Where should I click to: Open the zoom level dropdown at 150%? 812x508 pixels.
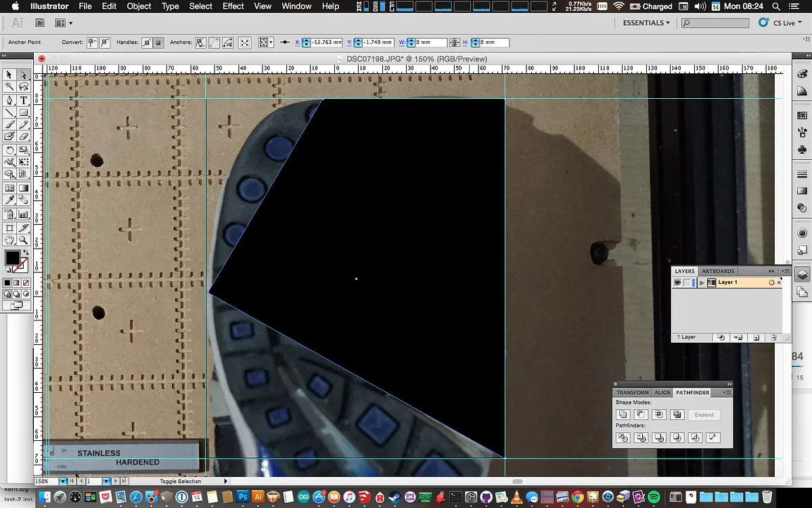tap(63, 481)
